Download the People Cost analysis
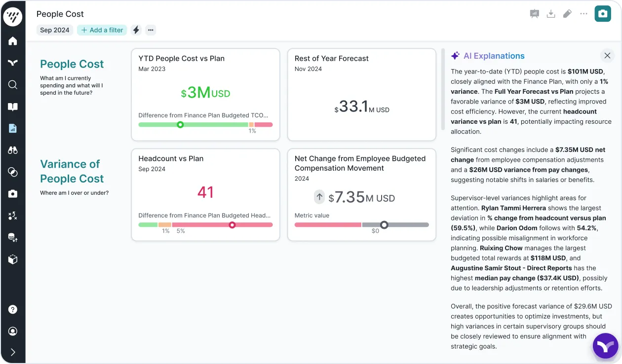The width and height of the screenshot is (622, 364). pyautogui.click(x=551, y=14)
